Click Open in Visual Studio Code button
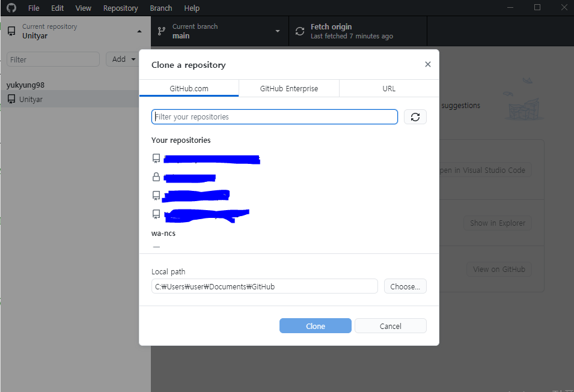Viewport: 574px width, 392px height. click(485, 170)
